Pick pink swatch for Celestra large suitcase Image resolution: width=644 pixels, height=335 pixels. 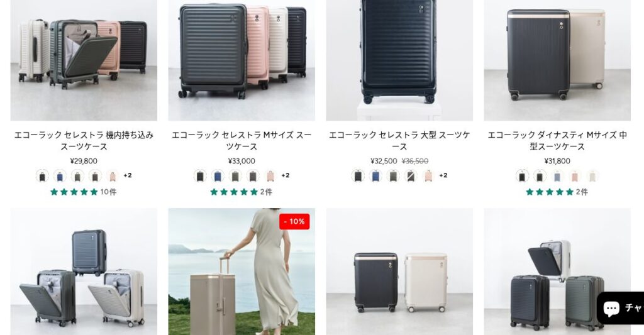click(428, 176)
